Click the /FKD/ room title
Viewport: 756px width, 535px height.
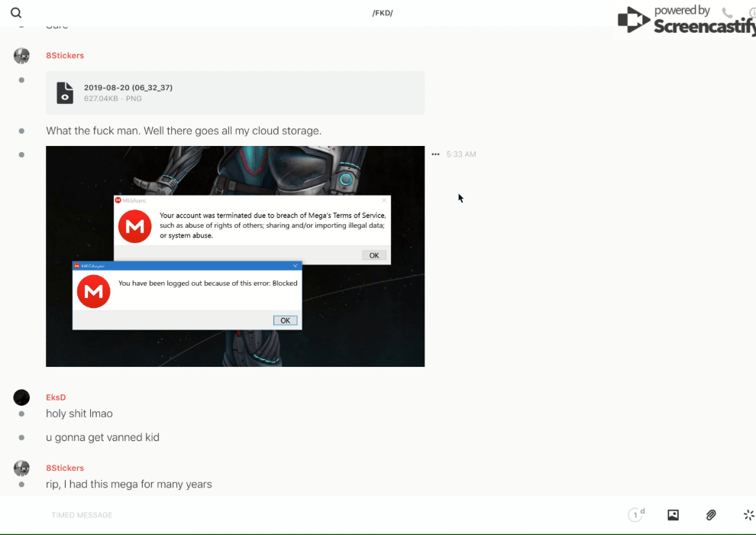point(382,13)
